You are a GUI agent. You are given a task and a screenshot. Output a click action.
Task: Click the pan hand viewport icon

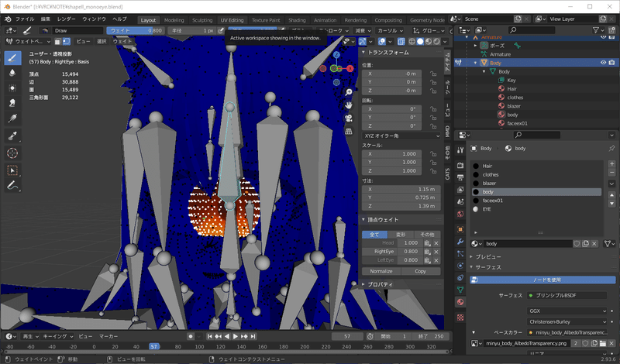[x=348, y=105]
